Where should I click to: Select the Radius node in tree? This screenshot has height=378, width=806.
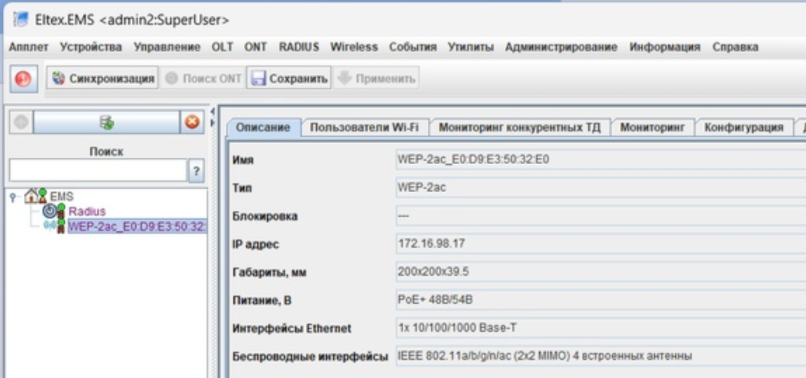87,211
